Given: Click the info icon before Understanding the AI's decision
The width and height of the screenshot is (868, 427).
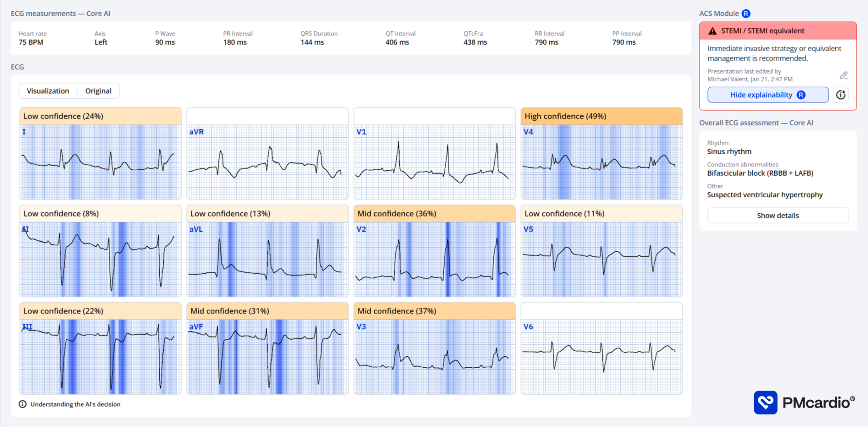Looking at the screenshot, I should click(x=22, y=404).
